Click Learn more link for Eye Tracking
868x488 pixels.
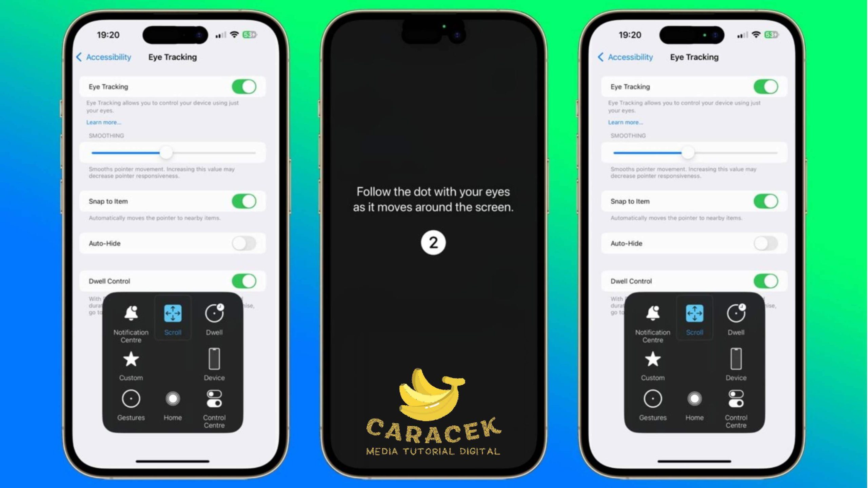(x=103, y=122)
